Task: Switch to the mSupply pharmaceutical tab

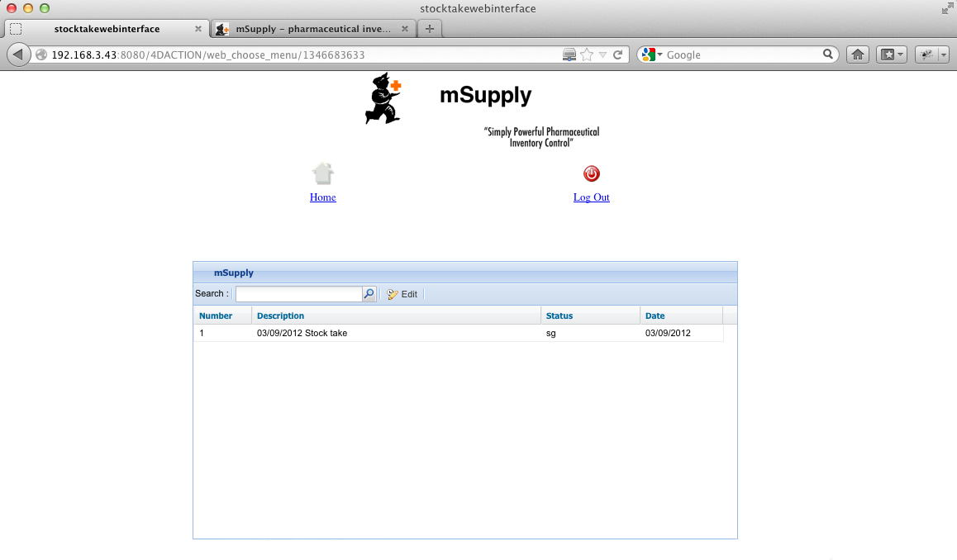Action: point(313,29)
